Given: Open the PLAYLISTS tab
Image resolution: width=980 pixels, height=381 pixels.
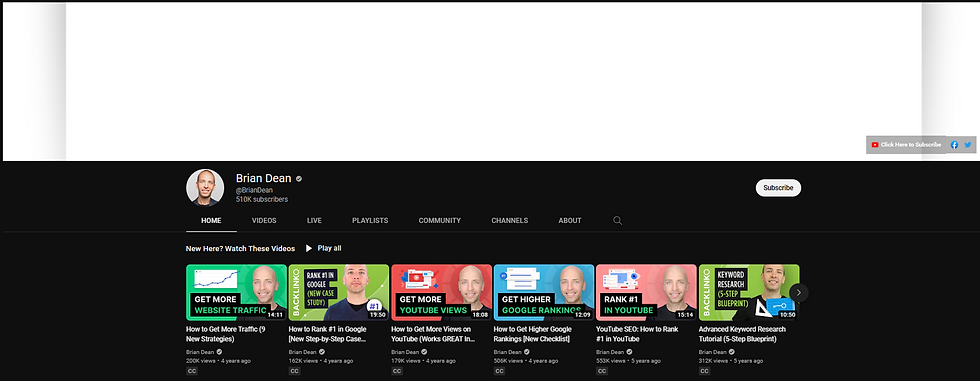Looking at the screenshot, I should click(x=370, y=220).
